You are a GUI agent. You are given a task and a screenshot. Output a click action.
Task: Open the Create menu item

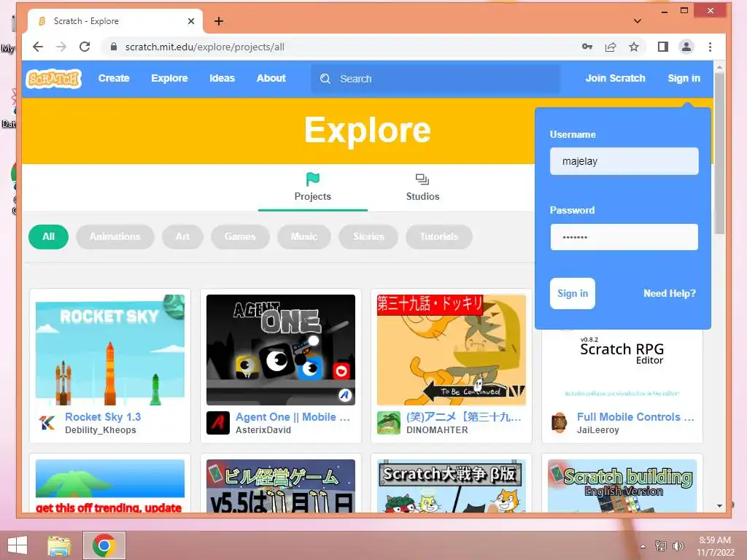pyautogui.click(x=114, y=78)
